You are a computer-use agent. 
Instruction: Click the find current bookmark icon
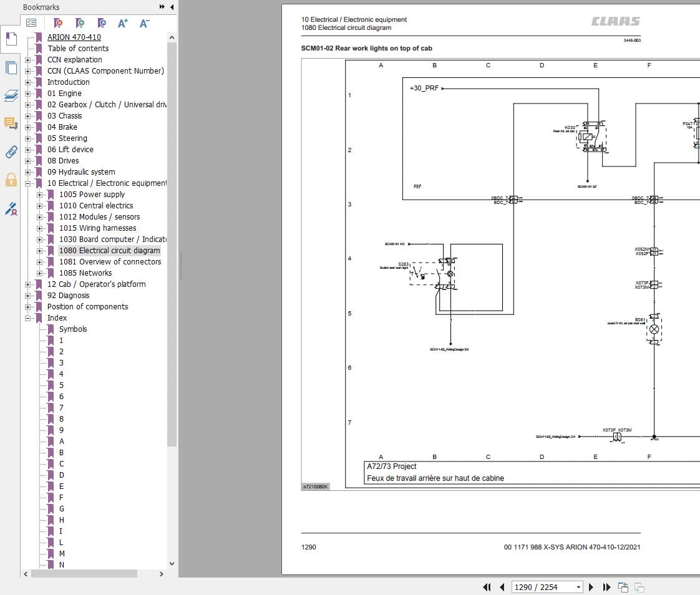coord(101,22)
